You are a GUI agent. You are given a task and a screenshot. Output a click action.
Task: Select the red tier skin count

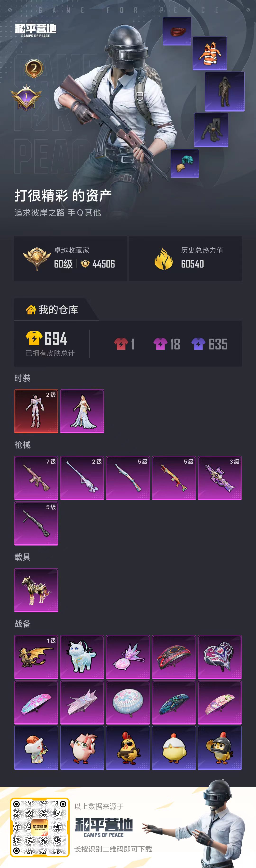click(124, 344)
